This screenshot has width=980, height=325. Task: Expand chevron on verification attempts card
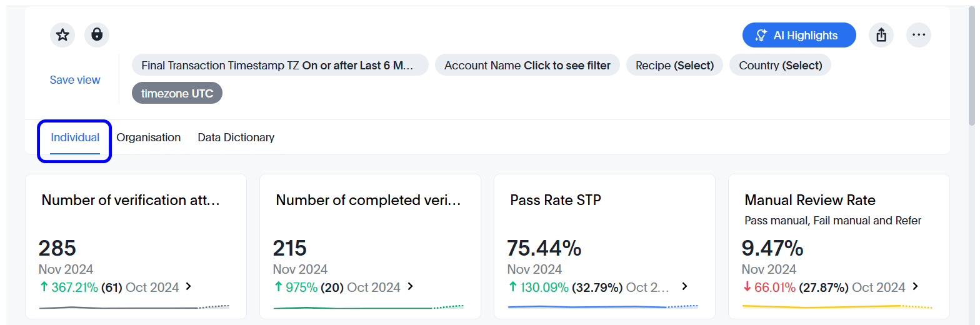[x=189, y=287]
